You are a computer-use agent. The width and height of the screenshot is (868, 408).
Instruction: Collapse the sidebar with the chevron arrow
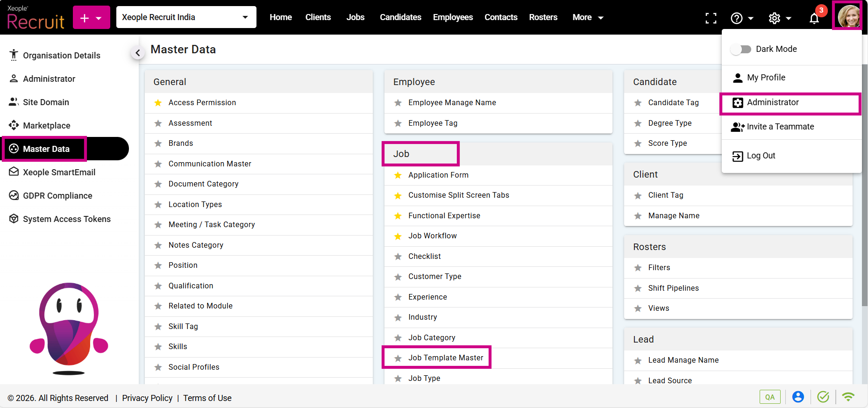pos(137,53)
